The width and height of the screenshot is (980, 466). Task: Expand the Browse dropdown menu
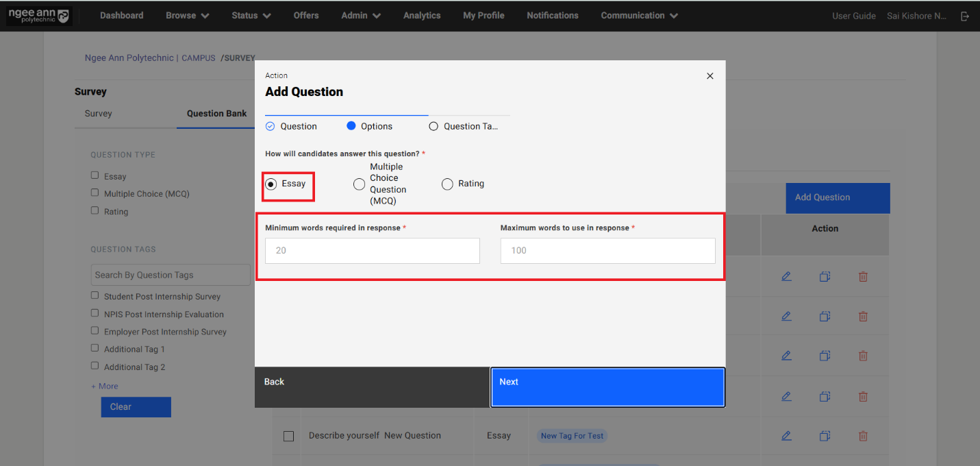[187, 16]
